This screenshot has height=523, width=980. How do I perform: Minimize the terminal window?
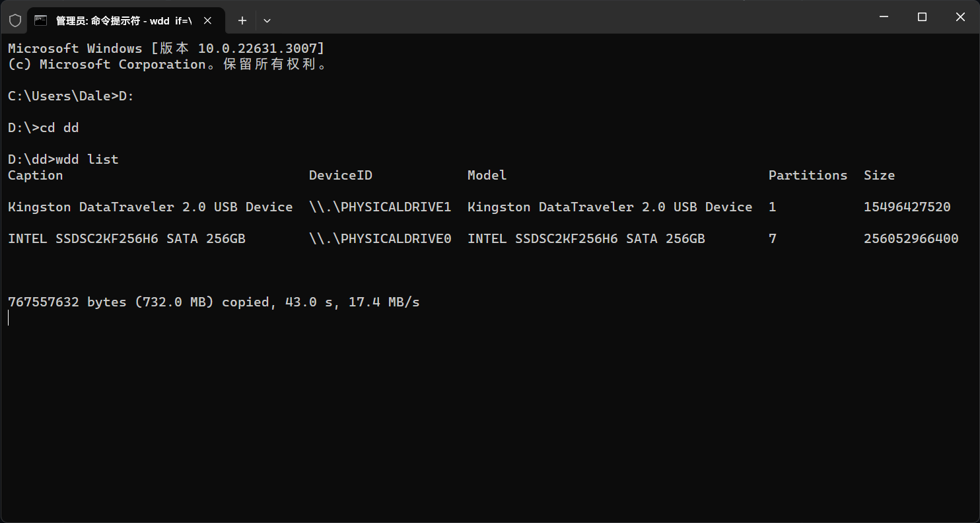tap(884, 17)
